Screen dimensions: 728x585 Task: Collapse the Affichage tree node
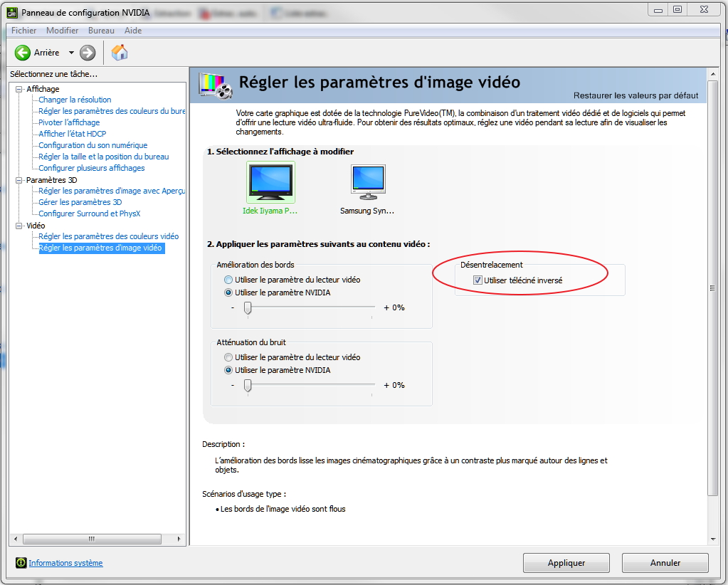[19, 89]
